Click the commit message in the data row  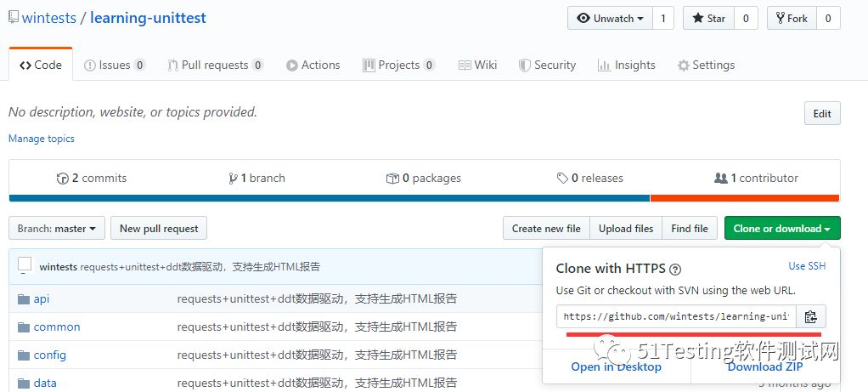[x=317, y=383]
